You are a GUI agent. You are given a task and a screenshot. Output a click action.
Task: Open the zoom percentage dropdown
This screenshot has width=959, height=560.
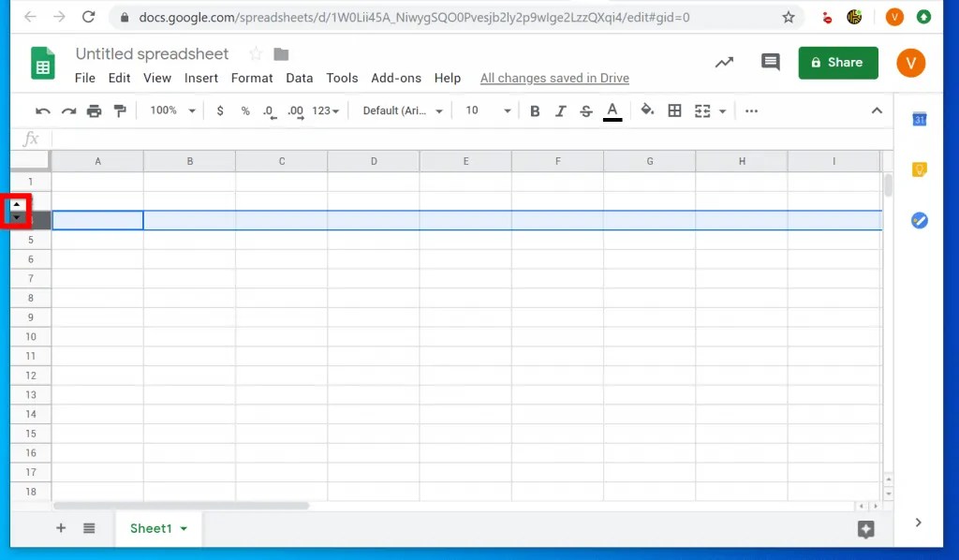click(170, 111)
